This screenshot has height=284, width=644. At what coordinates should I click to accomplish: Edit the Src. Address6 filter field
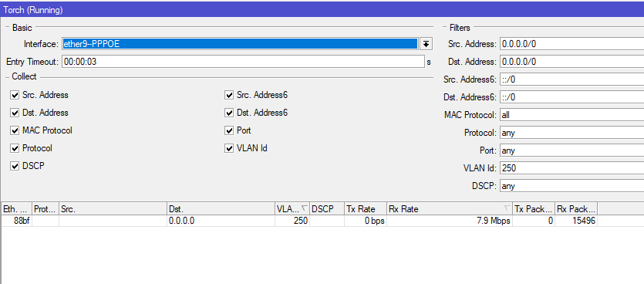572,79
